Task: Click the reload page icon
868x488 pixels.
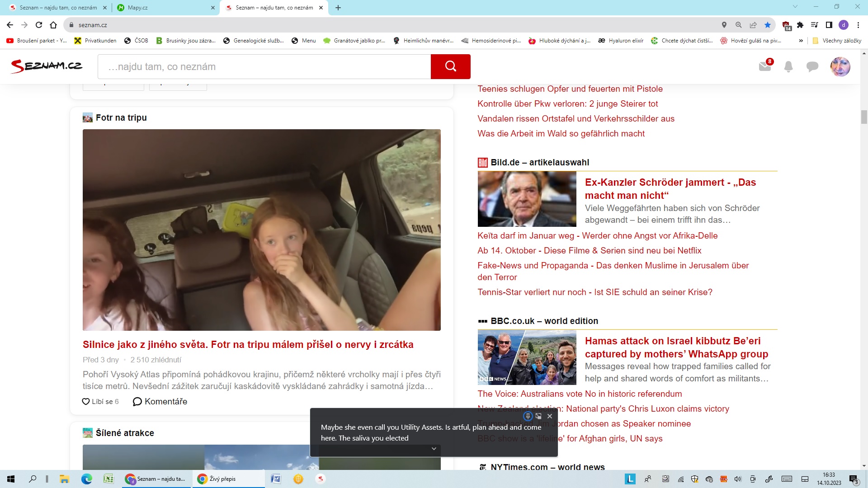Action: 39,25
